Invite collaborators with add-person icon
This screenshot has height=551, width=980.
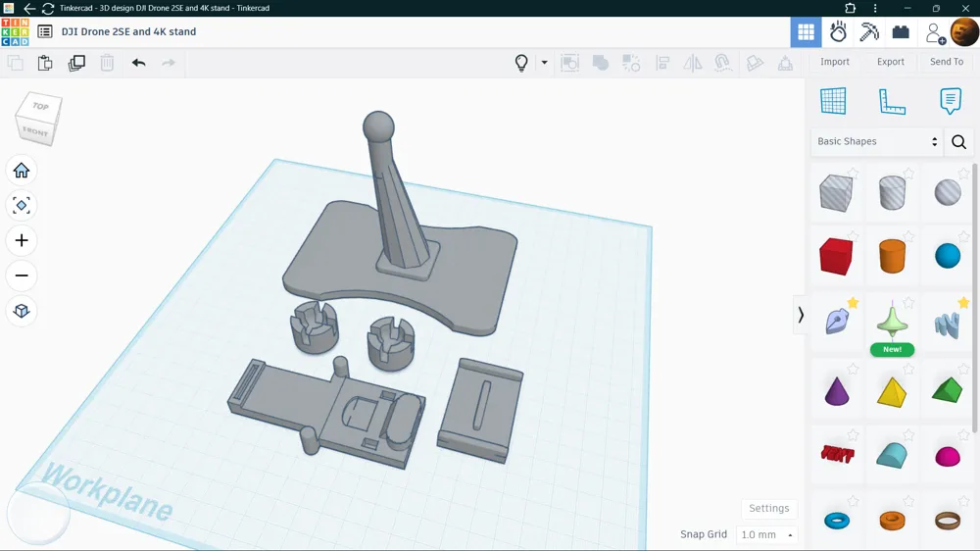tap(935, 33)
